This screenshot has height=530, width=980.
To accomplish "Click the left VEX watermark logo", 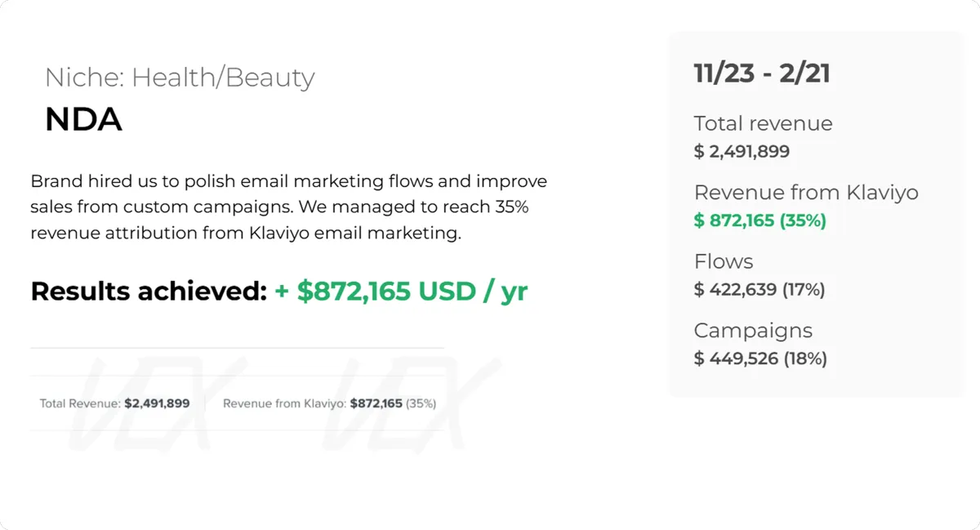I will click(x=145, y=406).
